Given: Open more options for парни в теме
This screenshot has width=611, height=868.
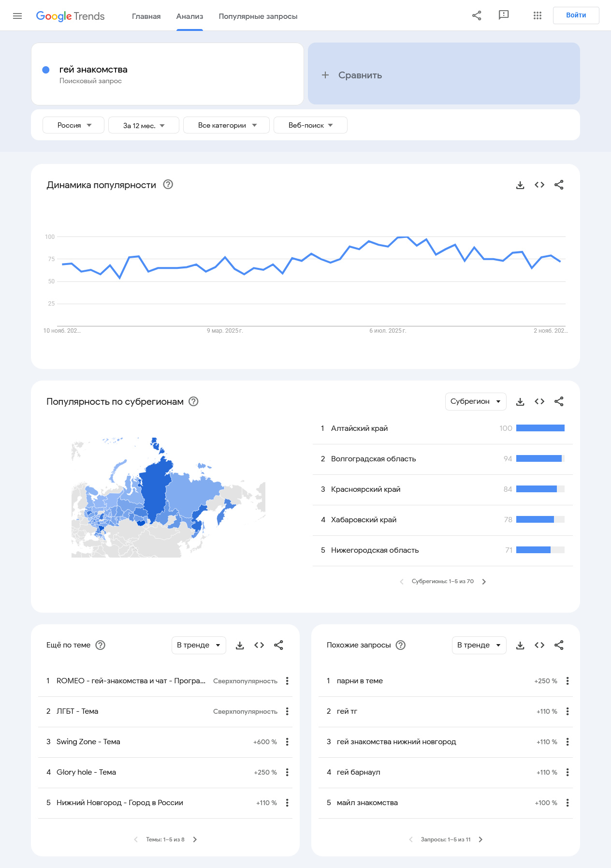Looking at the screenshot, I should click(x=567, y=681).
